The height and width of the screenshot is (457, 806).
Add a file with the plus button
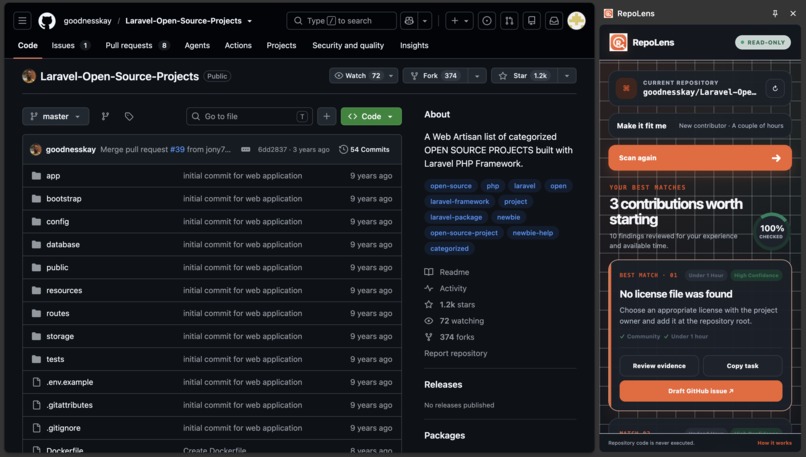[x=326, y=116]
